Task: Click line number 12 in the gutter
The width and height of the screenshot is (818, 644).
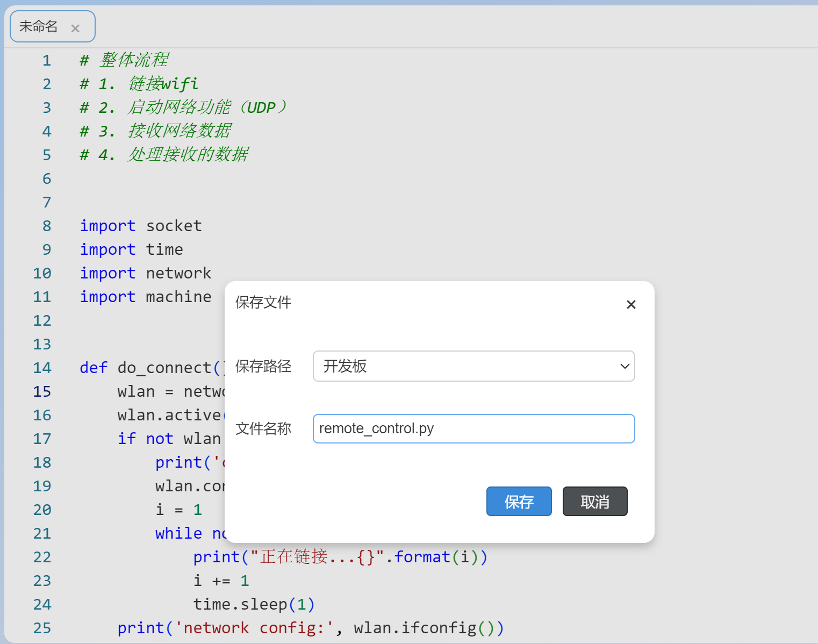Action: pos(42,320)
